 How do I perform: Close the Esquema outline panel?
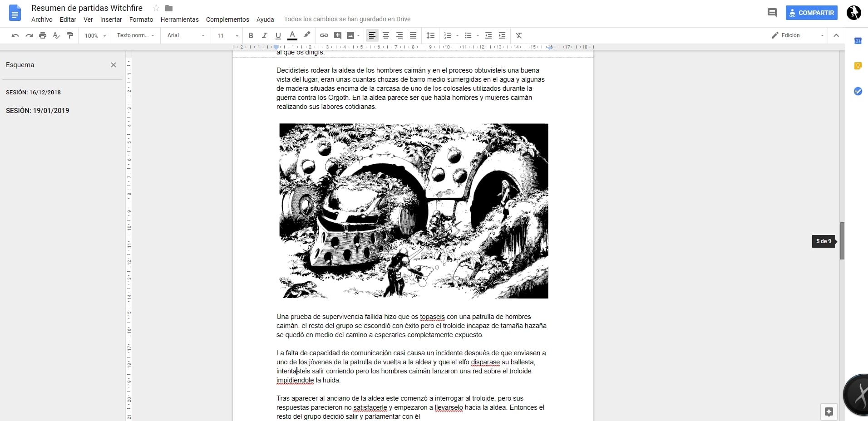[x=113, y=65]
